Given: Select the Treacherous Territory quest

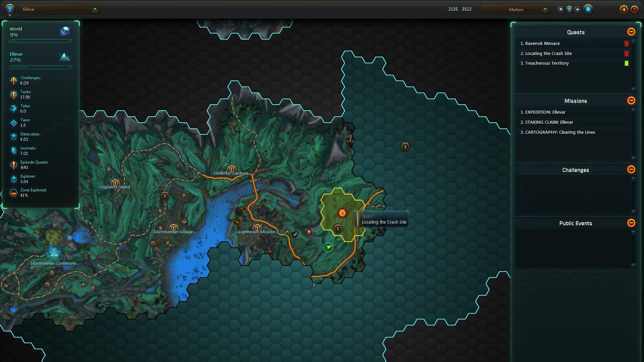Looking at the screenshot, I should pos(573,63).
